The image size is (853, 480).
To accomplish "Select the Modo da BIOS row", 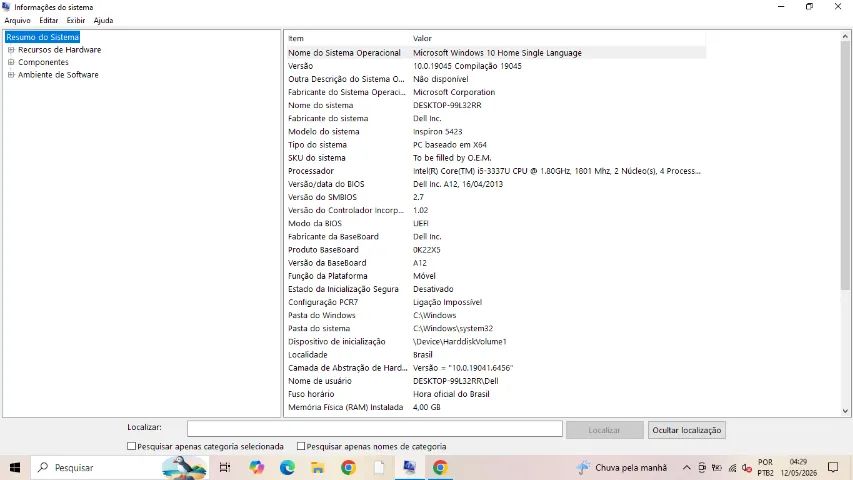I will pos(495,223).
